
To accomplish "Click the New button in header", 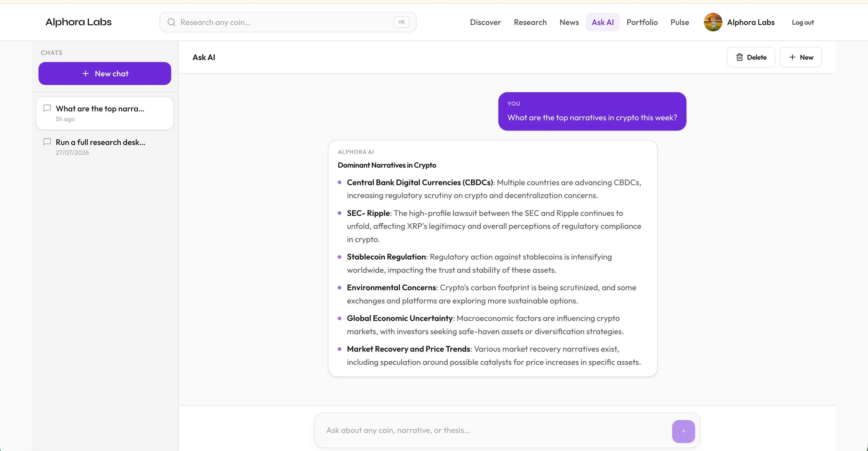I will [x=801, y=57].
